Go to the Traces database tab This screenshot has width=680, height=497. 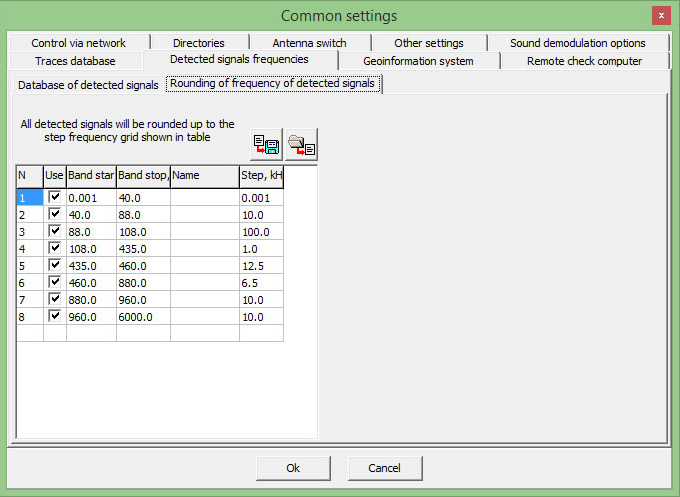tap(75, 61)
